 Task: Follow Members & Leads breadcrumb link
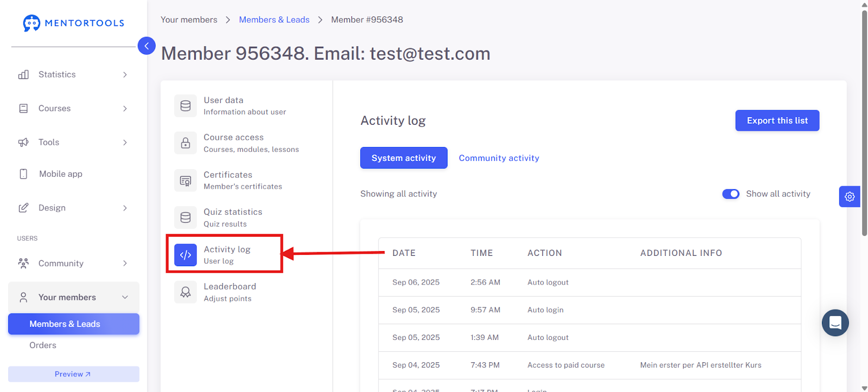[x=274, y=20]
